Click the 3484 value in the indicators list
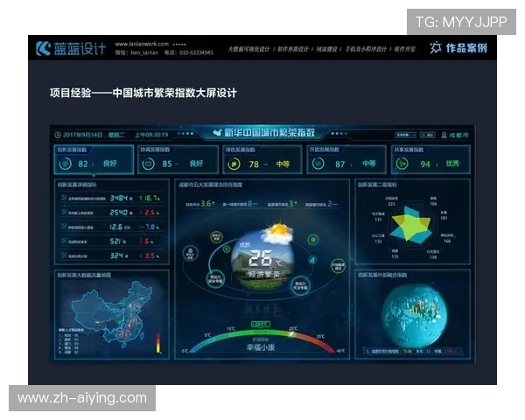 coord(119,198)
